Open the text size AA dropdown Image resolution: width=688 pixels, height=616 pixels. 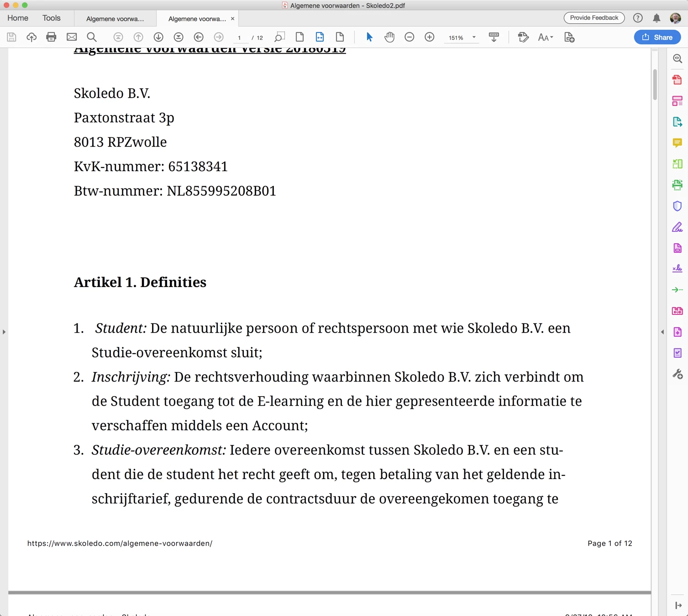coord(545,37)
